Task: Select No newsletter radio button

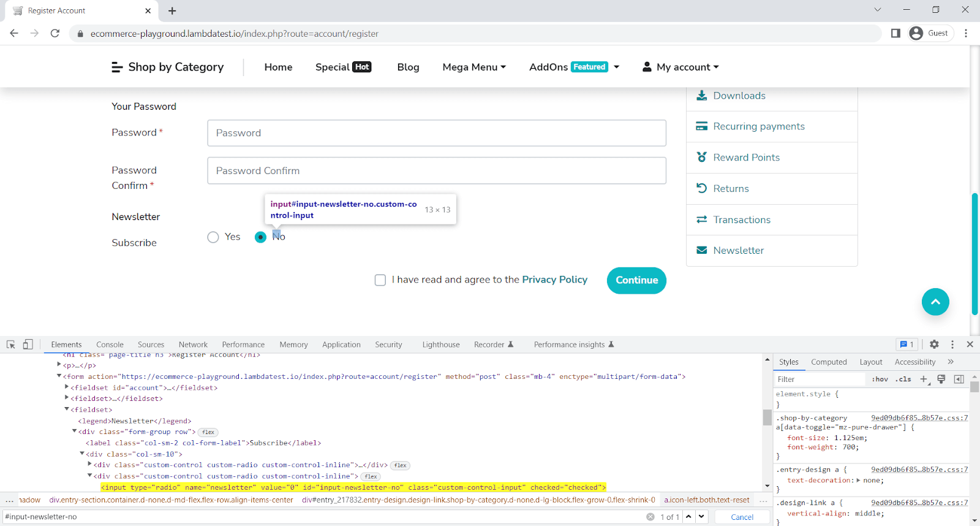Action: click(x=261, y=237)
